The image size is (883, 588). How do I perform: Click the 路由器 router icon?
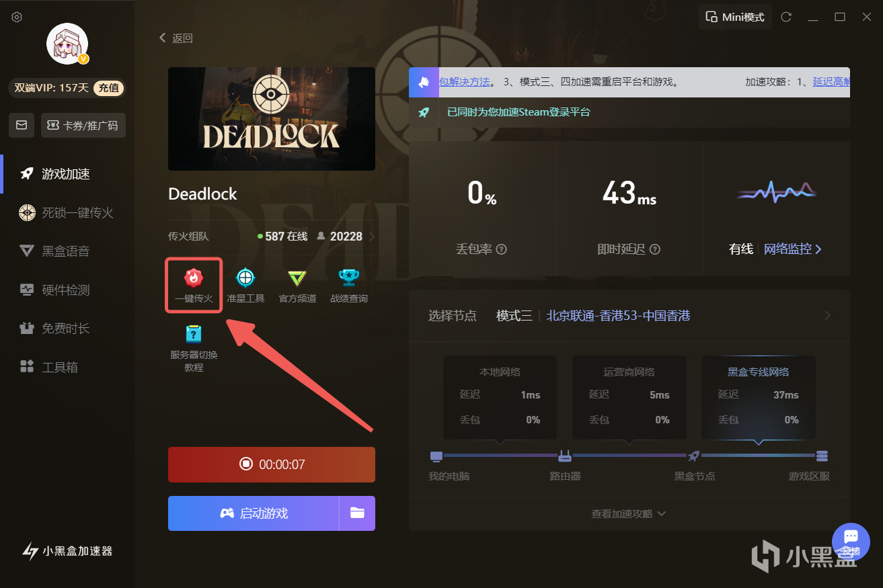point(565,457)
